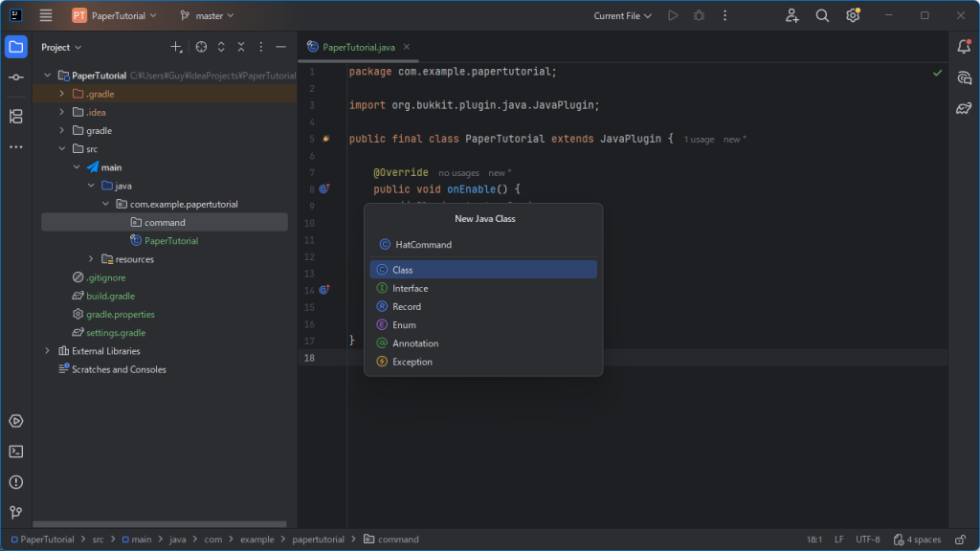The height and width of the screenshot is (551, 980).
Task: Open the Problems tool window icon
Action: (x=15, y=482)
